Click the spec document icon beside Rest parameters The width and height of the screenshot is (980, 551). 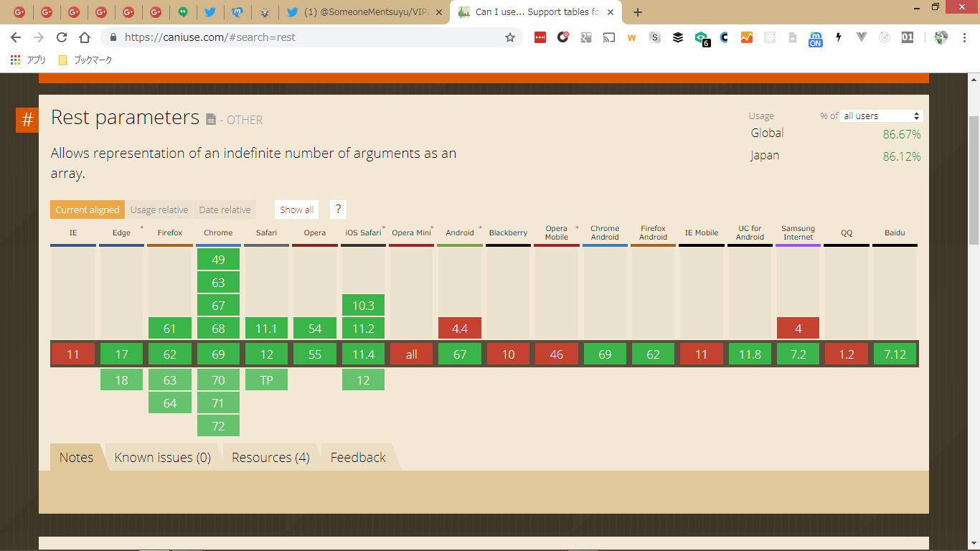click(x=211, y=120)
